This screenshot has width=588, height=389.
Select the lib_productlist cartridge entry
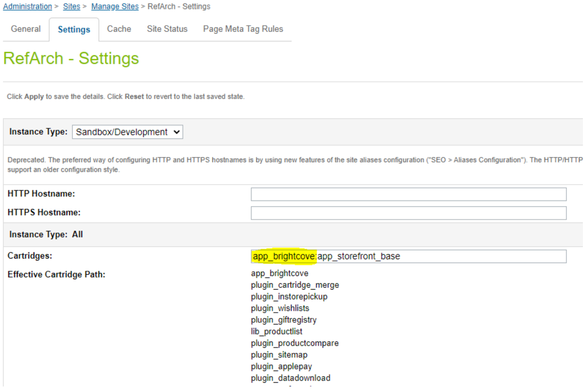[276, 331]
